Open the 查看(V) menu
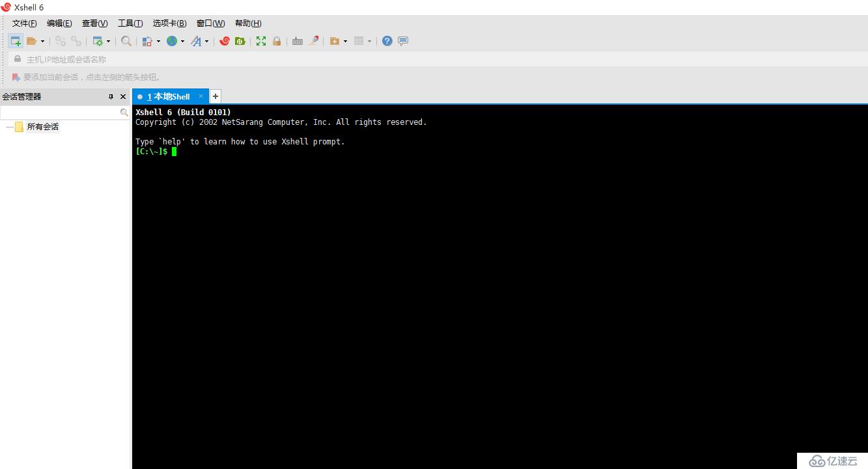Viewport: 868px width, 469px height. [95, 23]
